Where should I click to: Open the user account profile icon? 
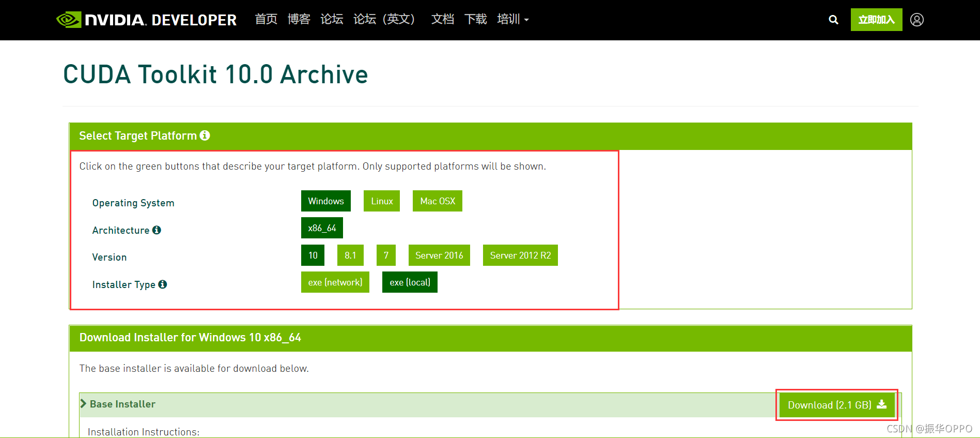pyautogui.click(x=917, y=20)
